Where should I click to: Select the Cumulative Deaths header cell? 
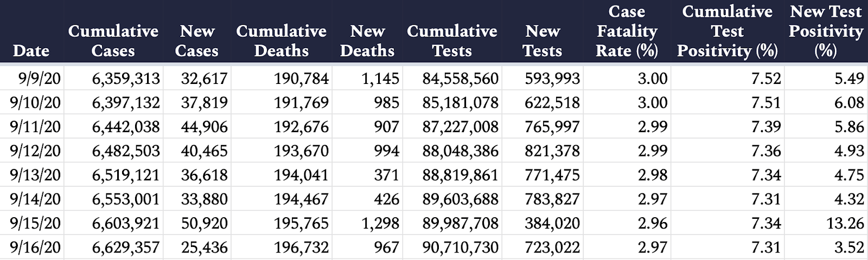point(282,41)
